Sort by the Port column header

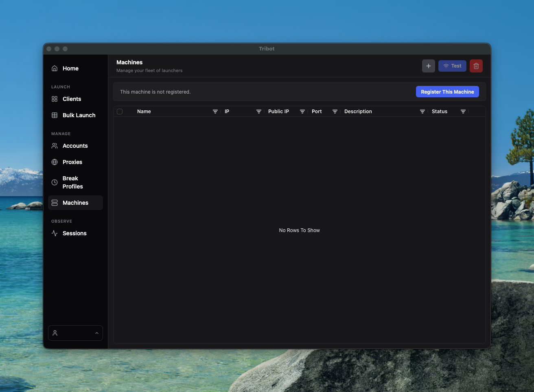pyautogui.click(x=317, y=112)
